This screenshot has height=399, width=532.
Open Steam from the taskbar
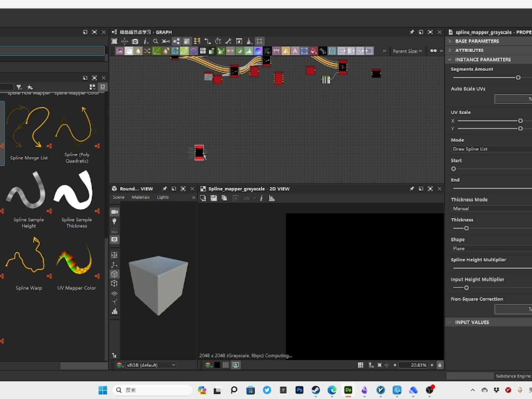click(x=316, y=390)
